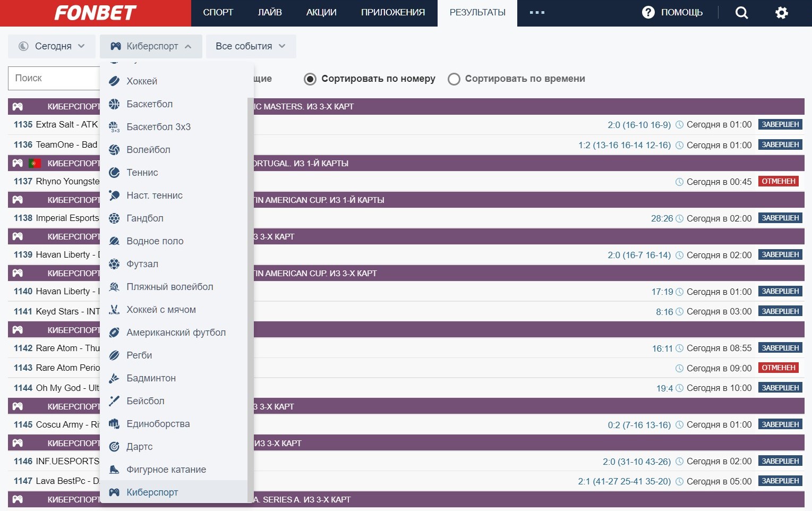Click the futsal ball icon
Image resolution: width=812 pixels, height=511 pixels.
(x=114, y=264)
